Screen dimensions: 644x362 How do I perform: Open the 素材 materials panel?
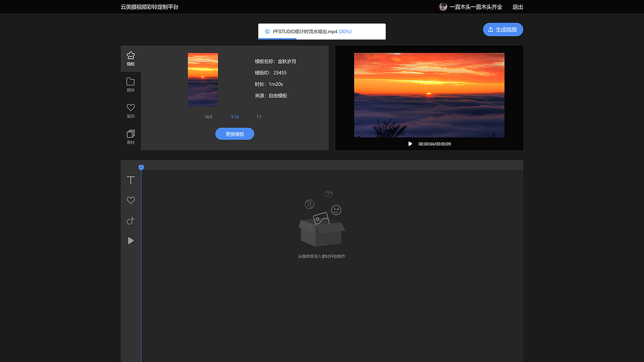(x=131, y=137)
